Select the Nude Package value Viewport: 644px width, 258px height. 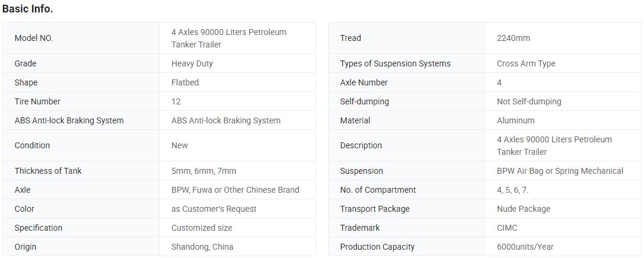click(x=523, y=209)
